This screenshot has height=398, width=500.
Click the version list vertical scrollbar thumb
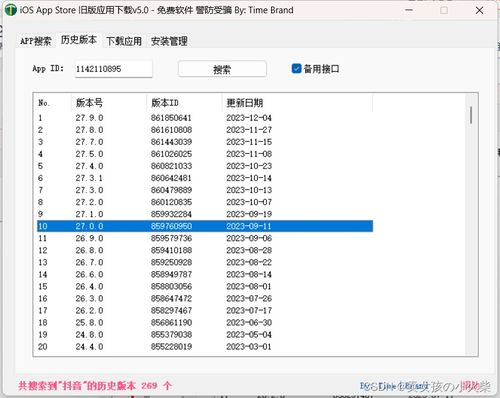[x=471, y=115]
